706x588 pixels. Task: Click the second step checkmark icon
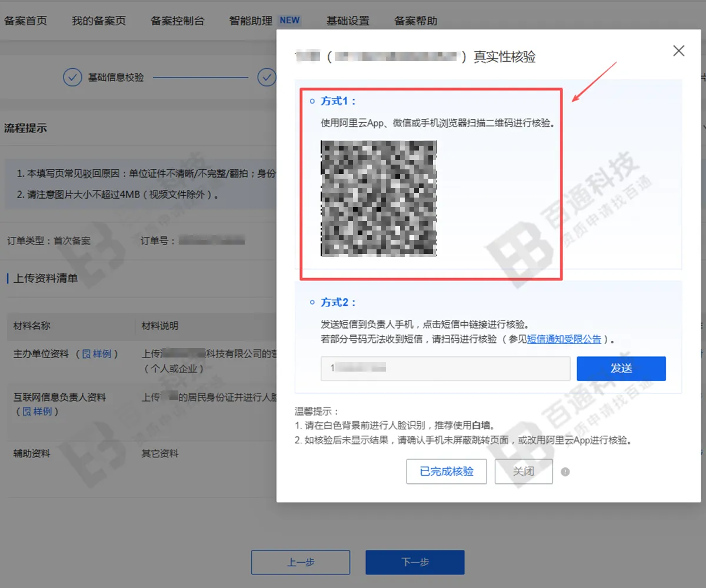coord(267,77)
